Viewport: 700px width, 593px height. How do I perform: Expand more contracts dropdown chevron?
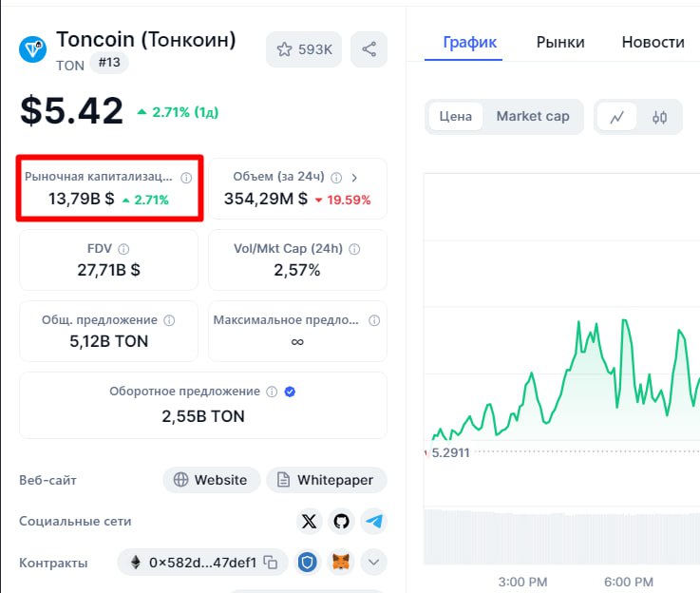point(373,563)
